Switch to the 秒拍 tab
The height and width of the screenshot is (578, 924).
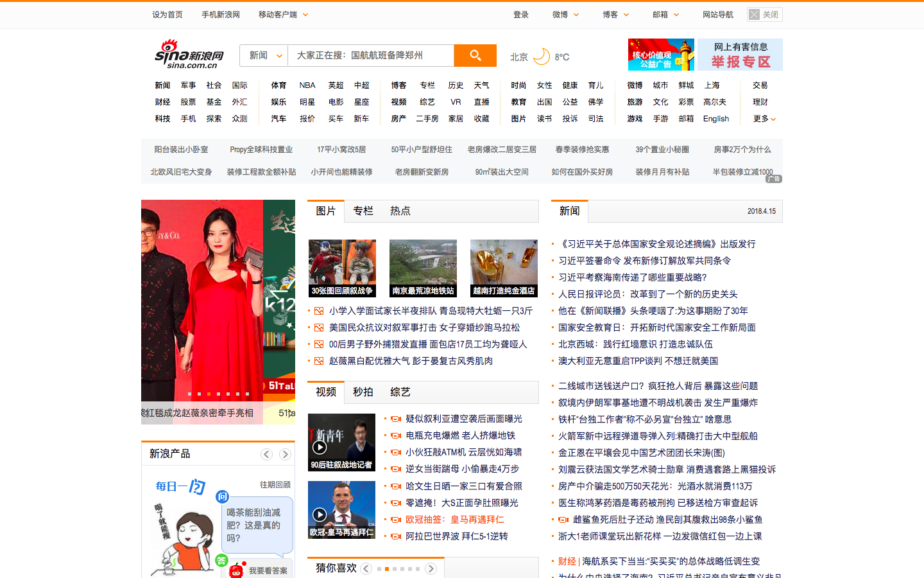point(363,392)
